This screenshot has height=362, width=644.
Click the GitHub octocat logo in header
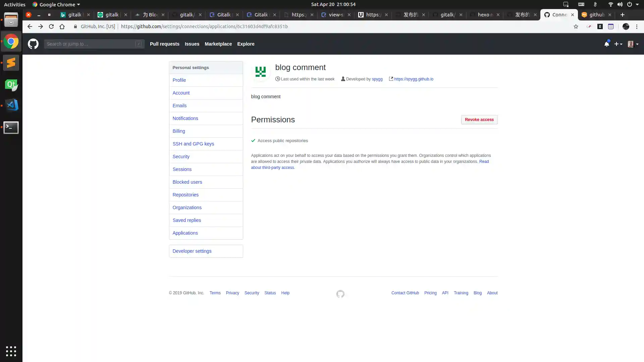click(x=33, y=44)
